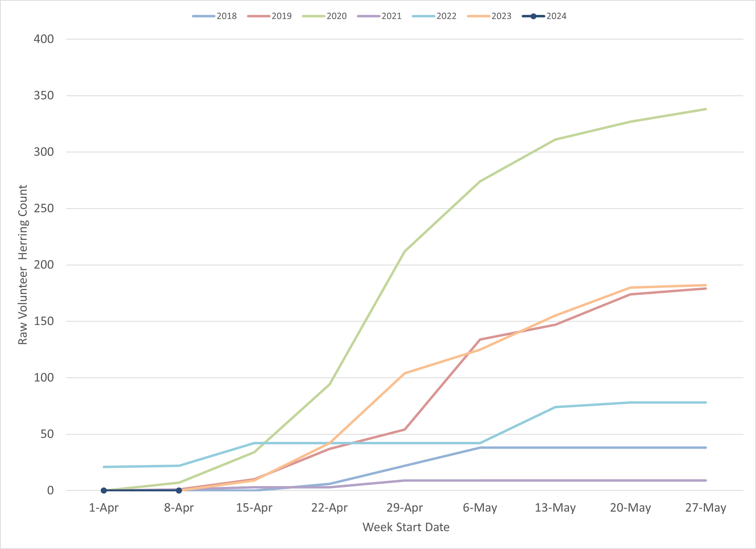Viewport: 756px width, 549px height.
Task: Click the 400 y-axis tick label
Action: click(x=44, y=39)
